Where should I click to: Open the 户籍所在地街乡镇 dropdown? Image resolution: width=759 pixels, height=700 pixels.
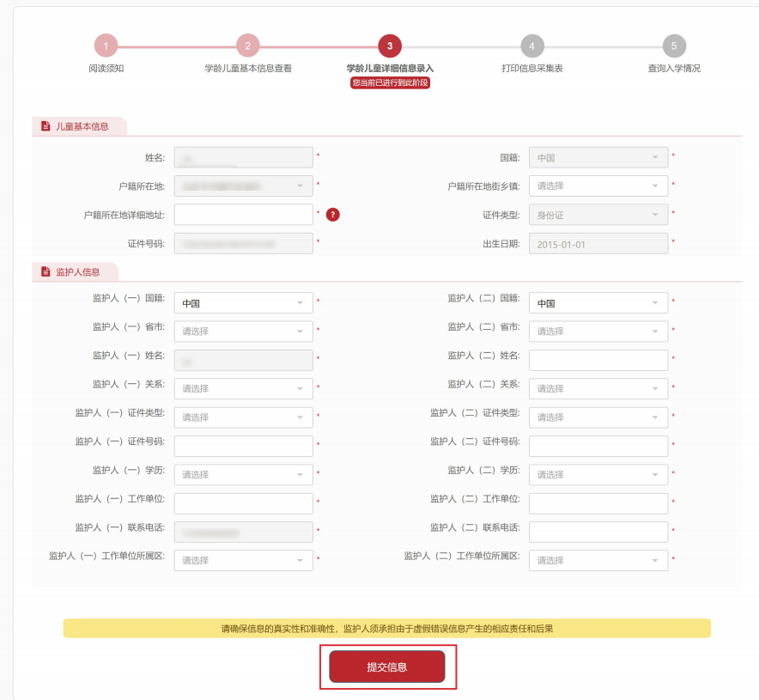[598, 186]
